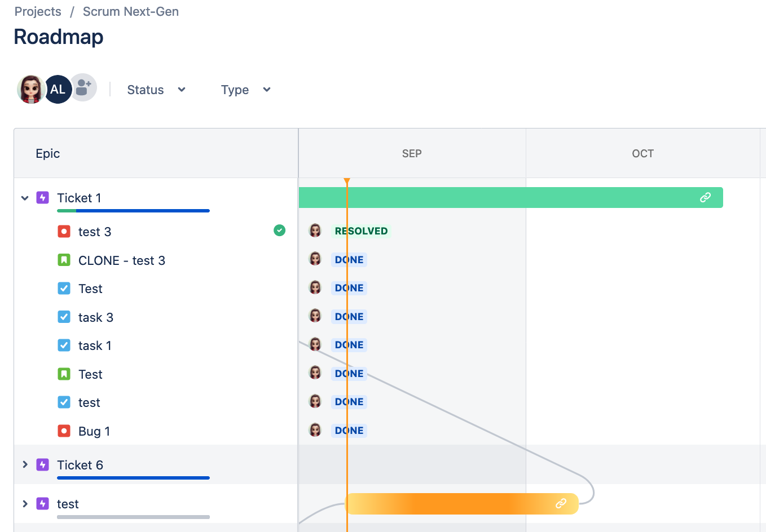Click the RESOLVED status label
766x532 pixels.
[361, 231]
